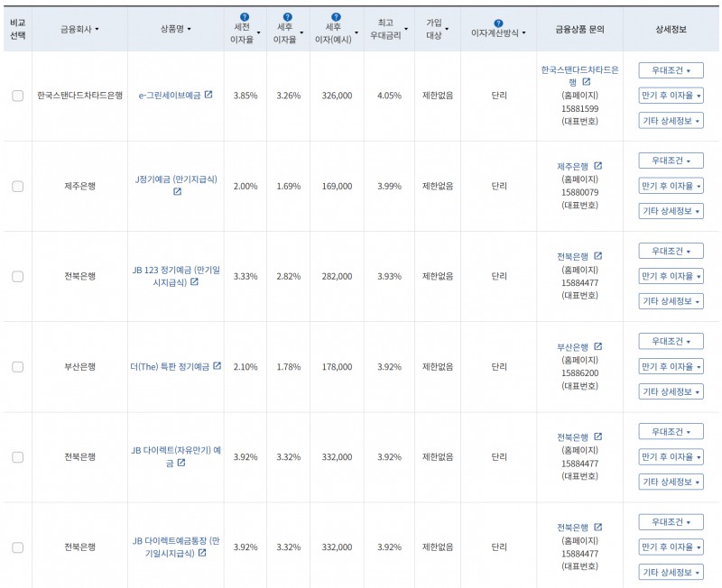Check compare box for JB 123 정기예금 row

point(17,277)
